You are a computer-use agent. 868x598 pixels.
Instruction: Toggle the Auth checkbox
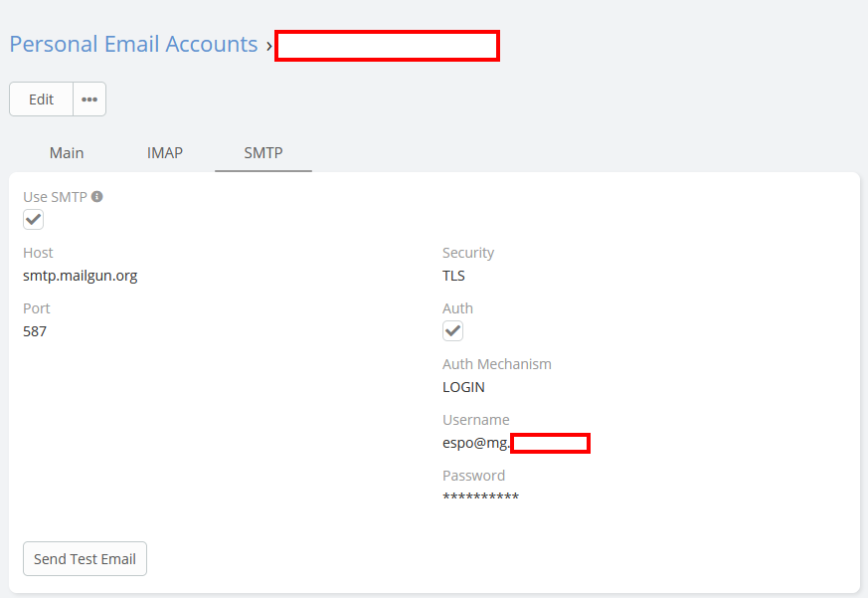pyautogui.click(x=452, y=331)
